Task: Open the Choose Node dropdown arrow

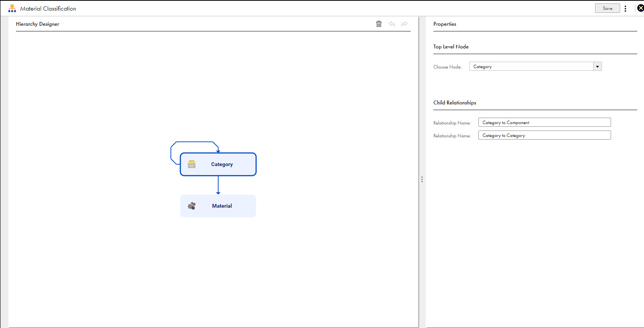Action: (x=597, y=67)
